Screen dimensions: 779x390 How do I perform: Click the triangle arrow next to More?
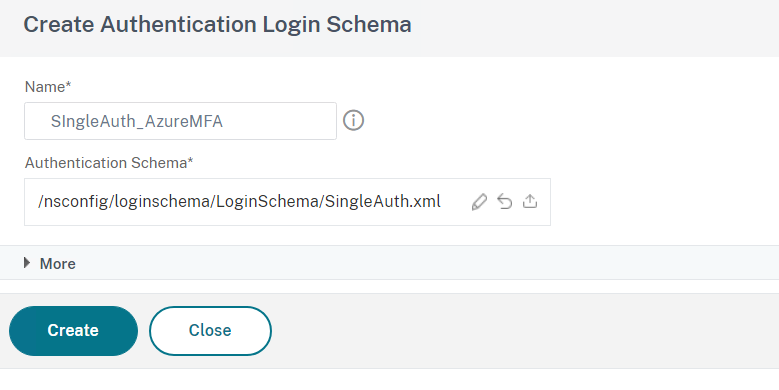point(27,263)
